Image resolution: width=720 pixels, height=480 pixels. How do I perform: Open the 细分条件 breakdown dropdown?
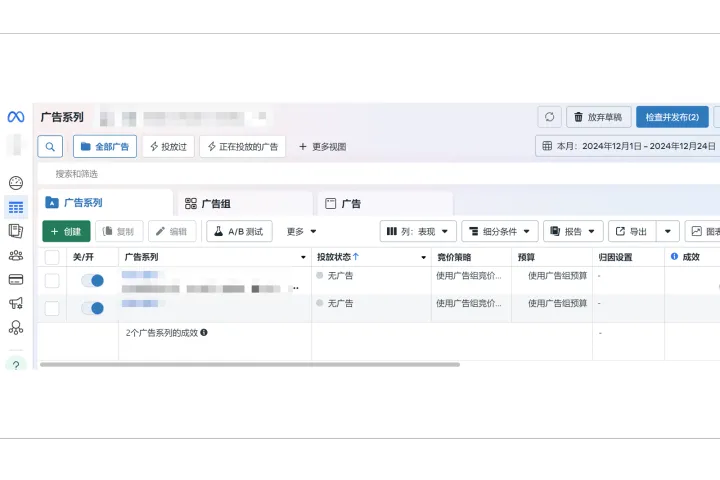coord(500,231)
